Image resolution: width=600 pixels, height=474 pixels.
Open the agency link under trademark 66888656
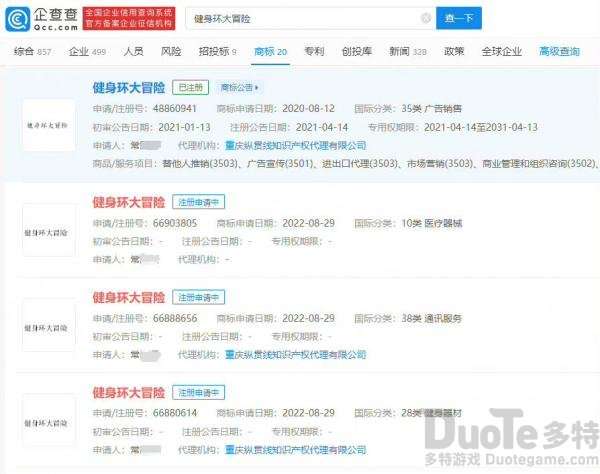click(x=295, y=355)
